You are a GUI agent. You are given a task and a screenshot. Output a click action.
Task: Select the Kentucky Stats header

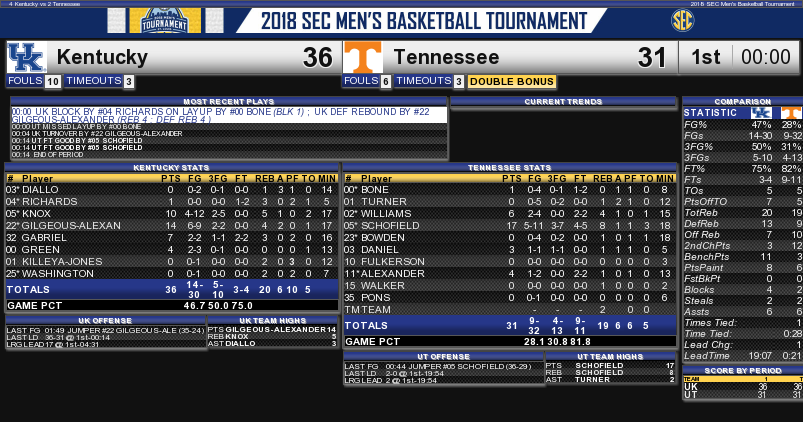point(171,167)
